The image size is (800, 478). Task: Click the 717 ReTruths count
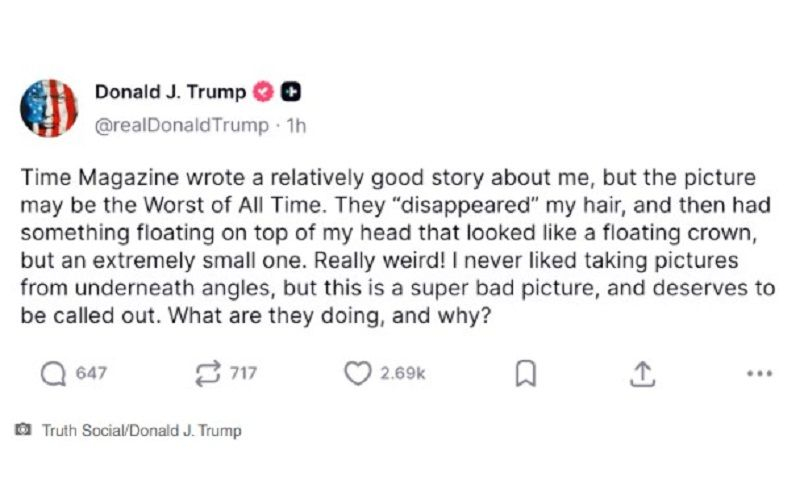click(x=243, y=374)
